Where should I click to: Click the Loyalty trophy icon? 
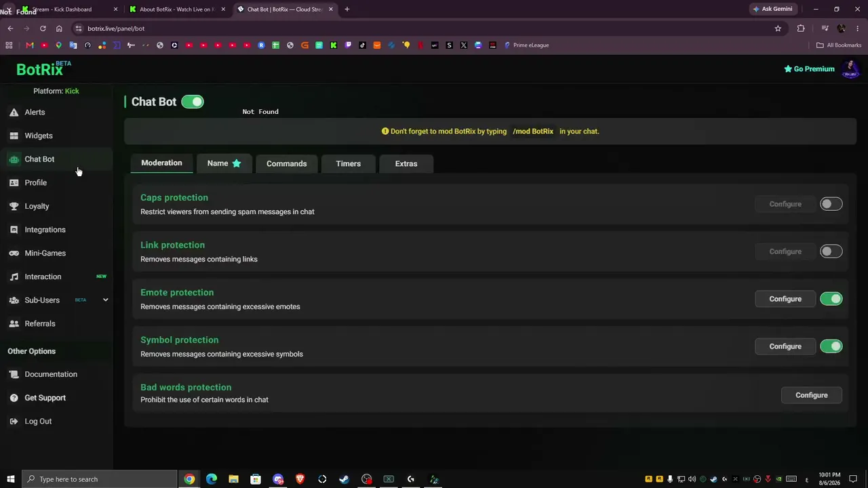coord(14,206)
